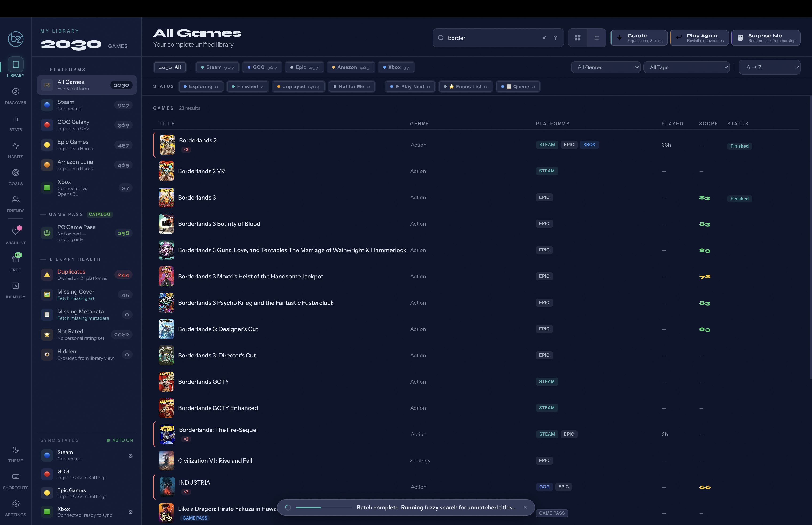
Task: Filter by Xbox 37 tab
Action: [x=396, y=67]
